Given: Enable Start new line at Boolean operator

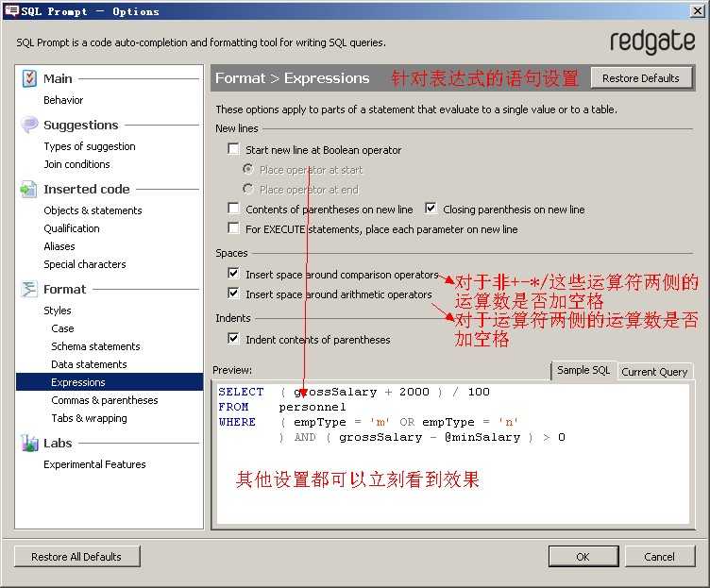Looking at the screenshot, I should 233,149.
